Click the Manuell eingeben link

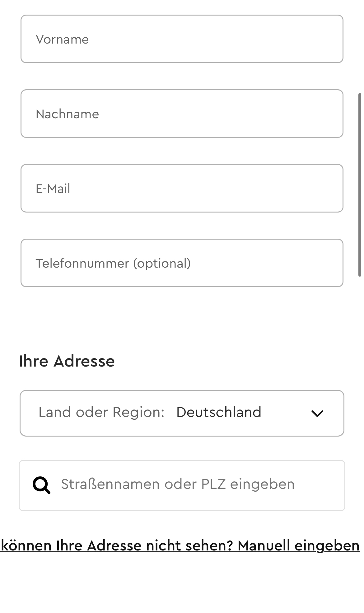click(298, 546)
